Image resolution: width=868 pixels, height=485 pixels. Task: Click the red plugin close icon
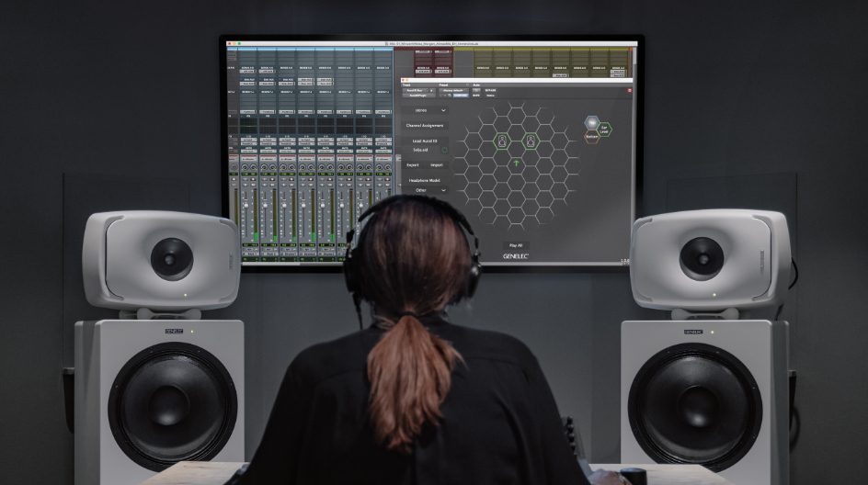coord(630,90)
